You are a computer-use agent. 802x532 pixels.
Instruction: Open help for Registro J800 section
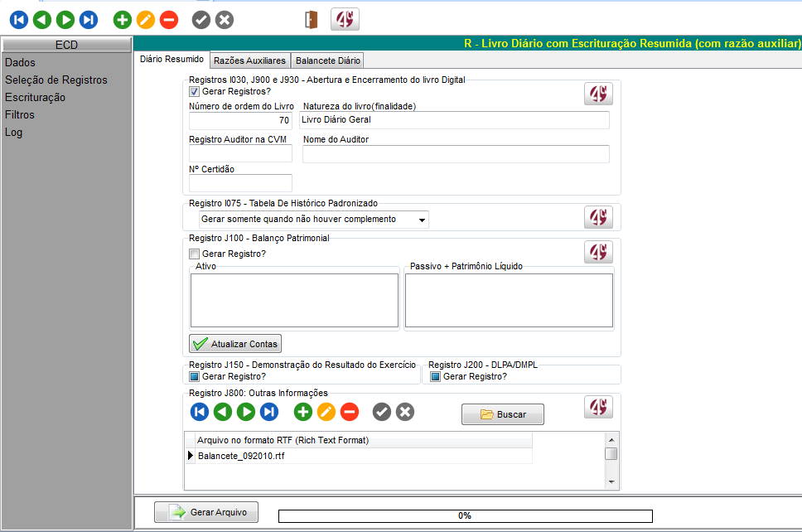pyautogui.click(x=598, y=407)
